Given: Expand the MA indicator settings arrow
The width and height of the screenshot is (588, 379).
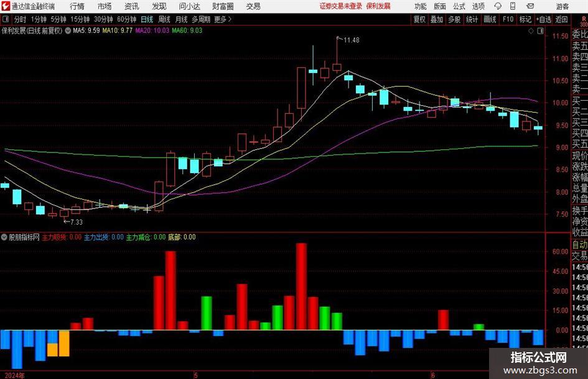Looking at the screenshot, I should click(68, 30).
